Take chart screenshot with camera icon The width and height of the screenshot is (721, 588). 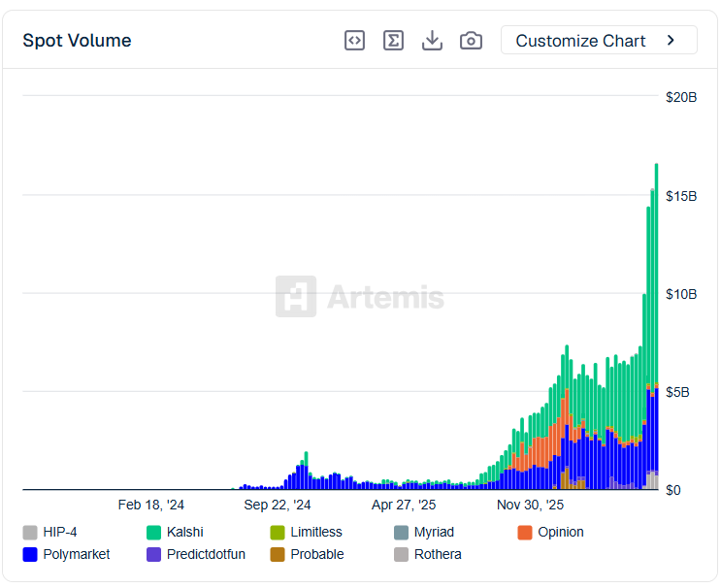(471, 41)
